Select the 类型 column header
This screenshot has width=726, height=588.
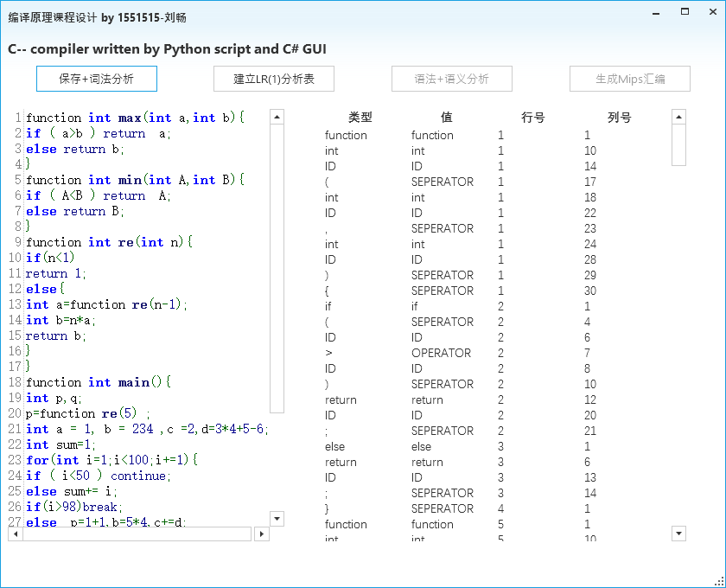(360, 118)
